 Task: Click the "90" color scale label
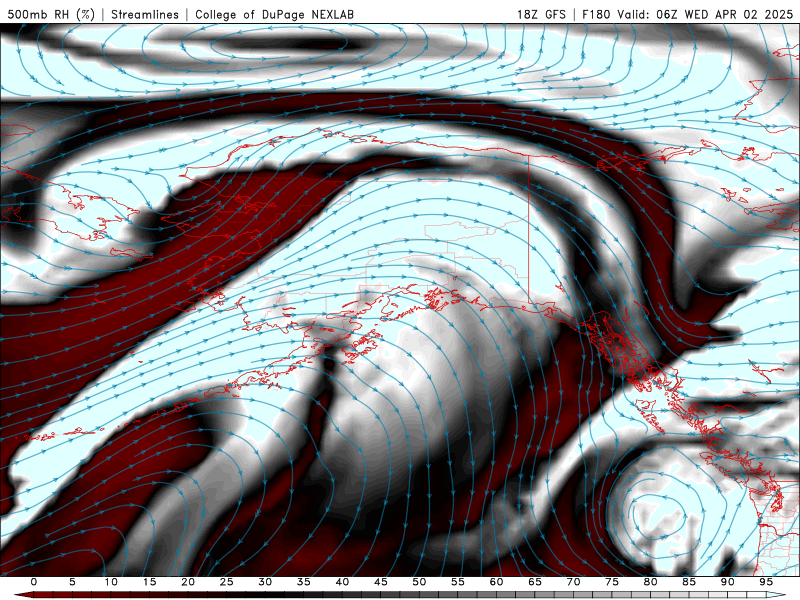click(x=728, y=582)
